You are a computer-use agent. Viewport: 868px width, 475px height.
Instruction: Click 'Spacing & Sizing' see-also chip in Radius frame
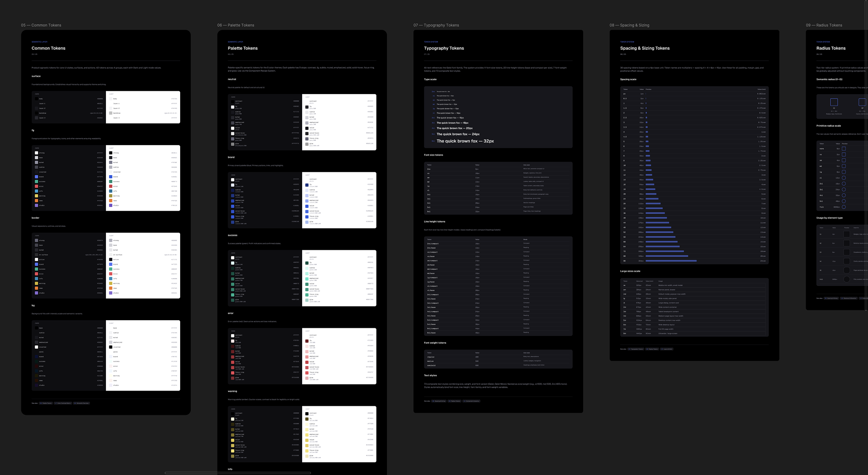[832, 298]
